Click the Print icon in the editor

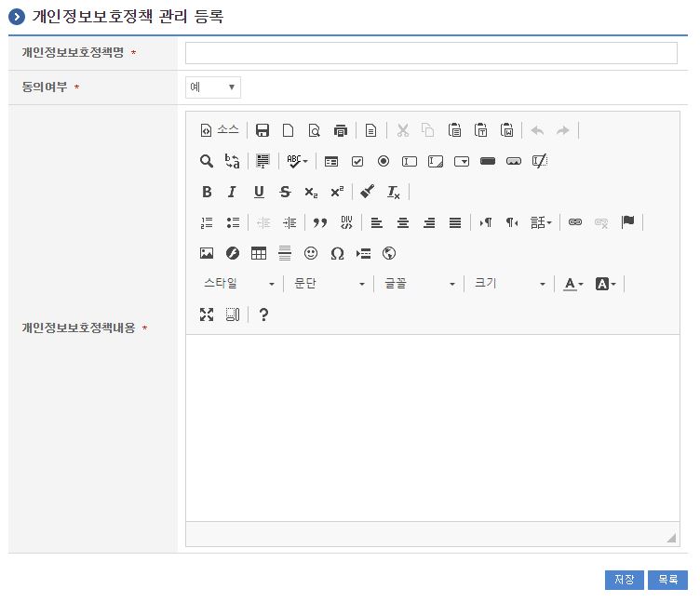[x=341, y=130]
